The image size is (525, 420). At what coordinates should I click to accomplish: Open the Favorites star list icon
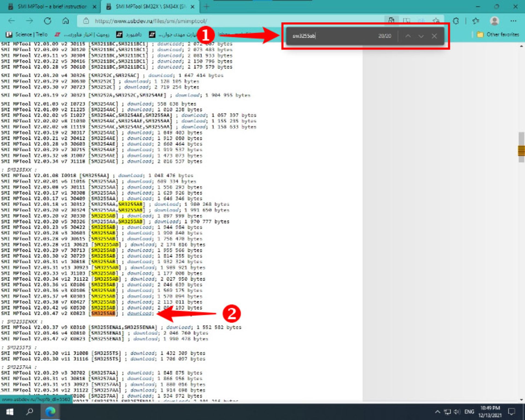[x=476, y=21]
